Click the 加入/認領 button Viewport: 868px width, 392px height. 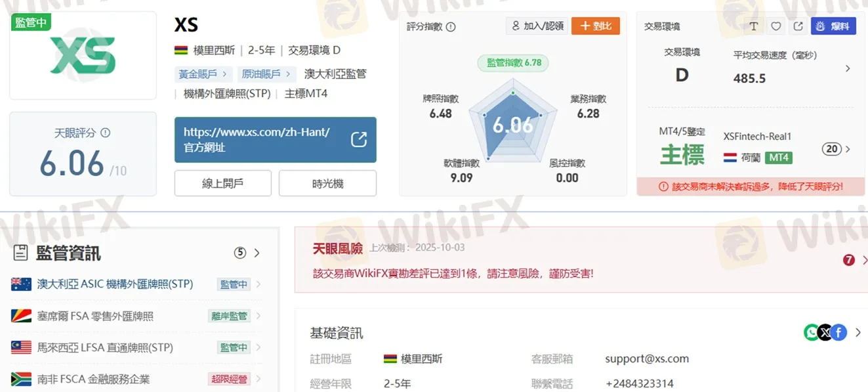537,26
